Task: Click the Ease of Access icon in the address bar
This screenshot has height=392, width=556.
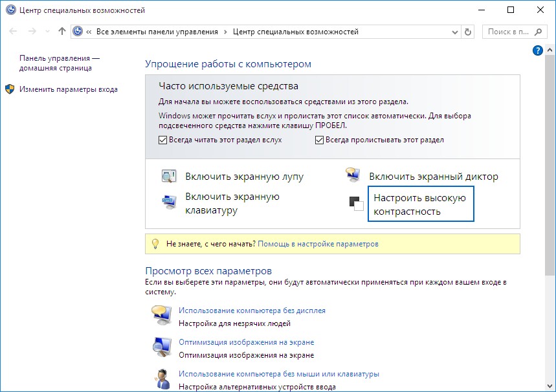Action: point(78,32)
